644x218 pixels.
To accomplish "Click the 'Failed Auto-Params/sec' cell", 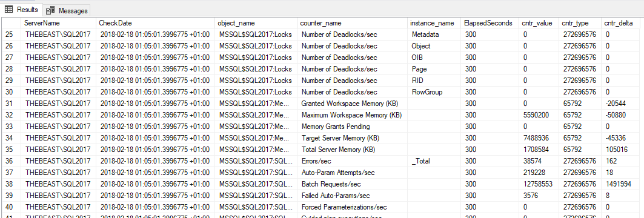I will (353, 196).
